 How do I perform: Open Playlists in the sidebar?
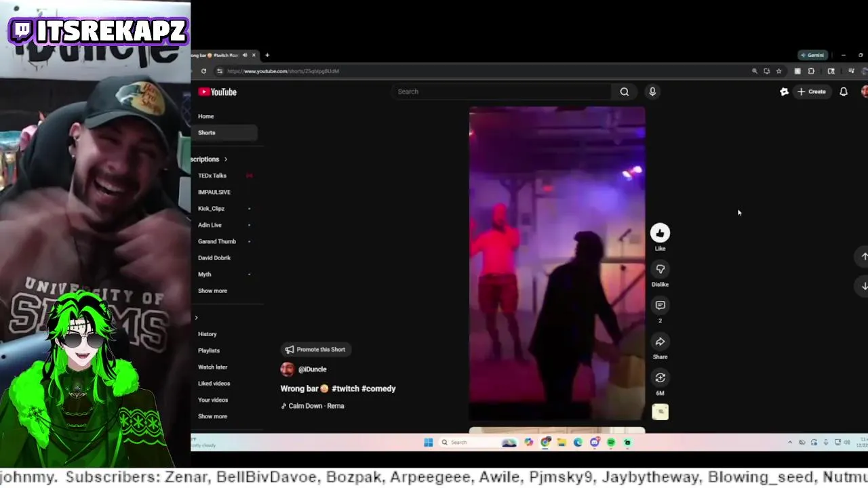pyautogui.click(x=209, y=350)
